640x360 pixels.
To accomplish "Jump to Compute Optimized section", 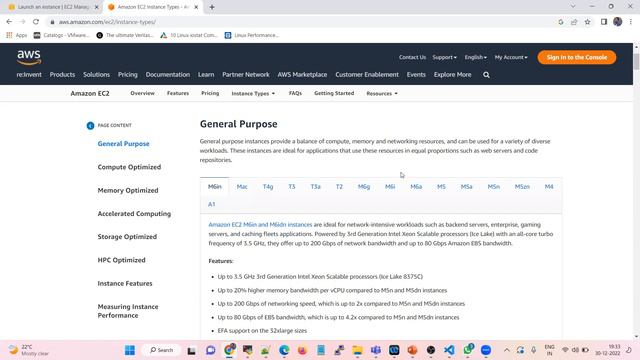I will (x=129, y=167).
